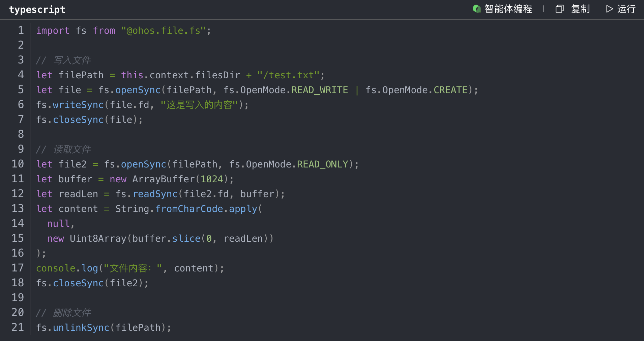Image resolution: width=644 pixels, height=341 pixels.
Task: Click the green agent programming logo icon
Action: click(x=477, y=9)
